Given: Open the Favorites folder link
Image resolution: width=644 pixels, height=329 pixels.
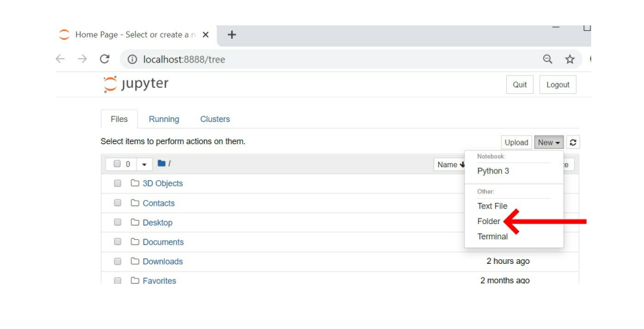Looking at the screenshot, I should pyautogui.click(x=159, y=280).
